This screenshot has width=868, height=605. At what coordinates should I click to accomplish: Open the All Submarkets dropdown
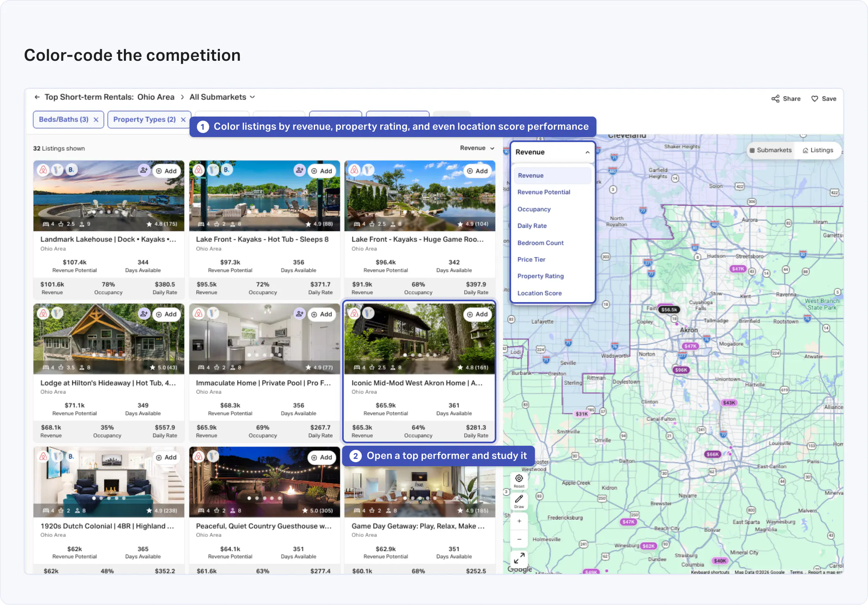[x=222, y=97]
